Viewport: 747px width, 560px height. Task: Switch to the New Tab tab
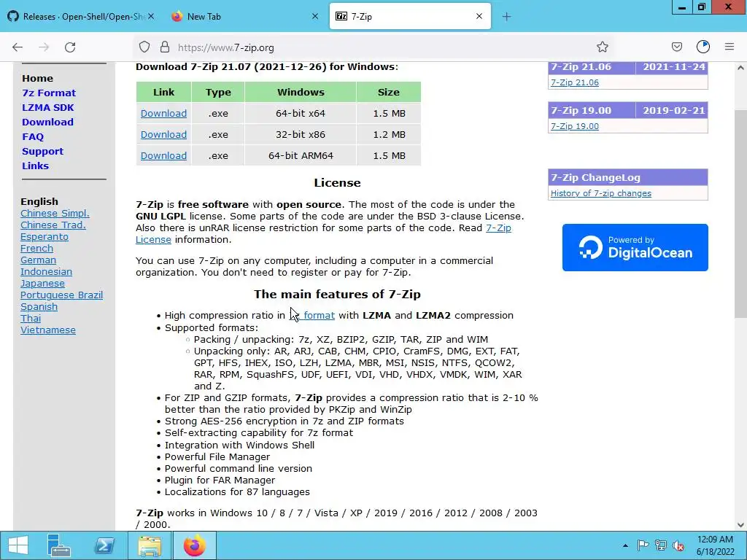(x=244, y=17)
